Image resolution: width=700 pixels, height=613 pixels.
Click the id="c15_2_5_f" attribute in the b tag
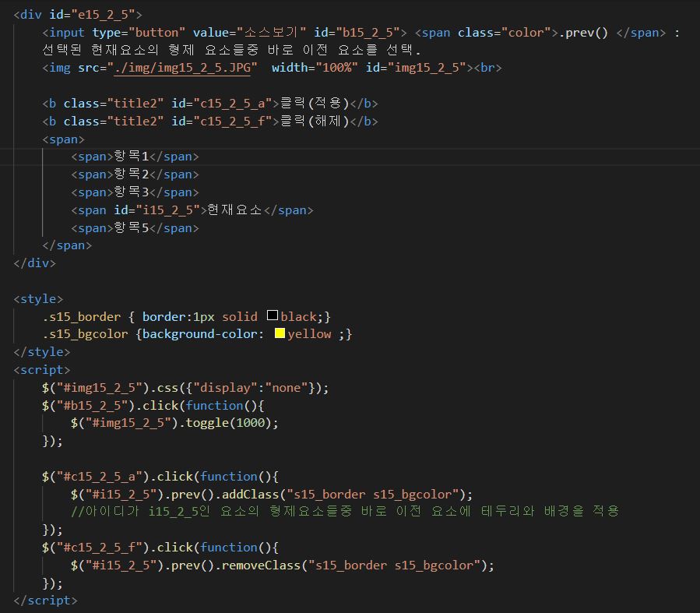pyautogui.click(x=222, y=122)
